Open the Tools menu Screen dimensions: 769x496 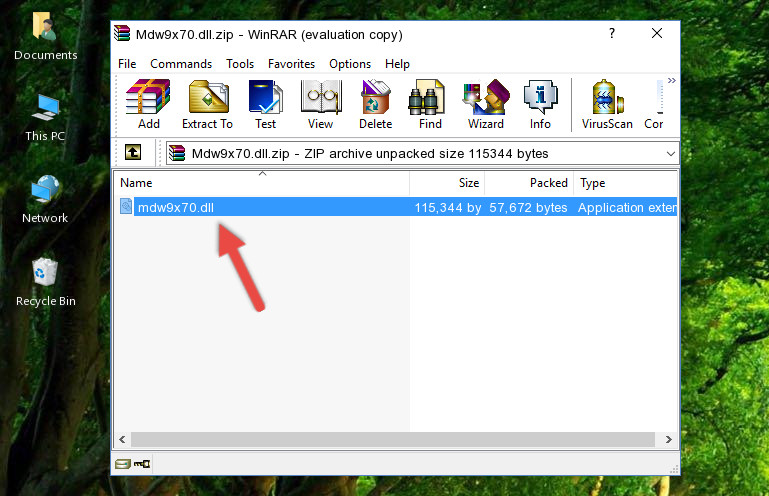[240, 64]
